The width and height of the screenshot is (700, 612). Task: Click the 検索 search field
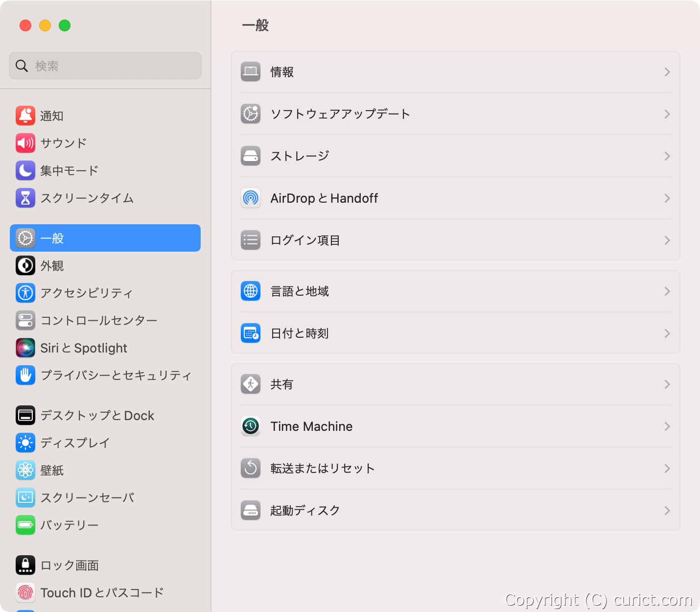pos(105,66)
